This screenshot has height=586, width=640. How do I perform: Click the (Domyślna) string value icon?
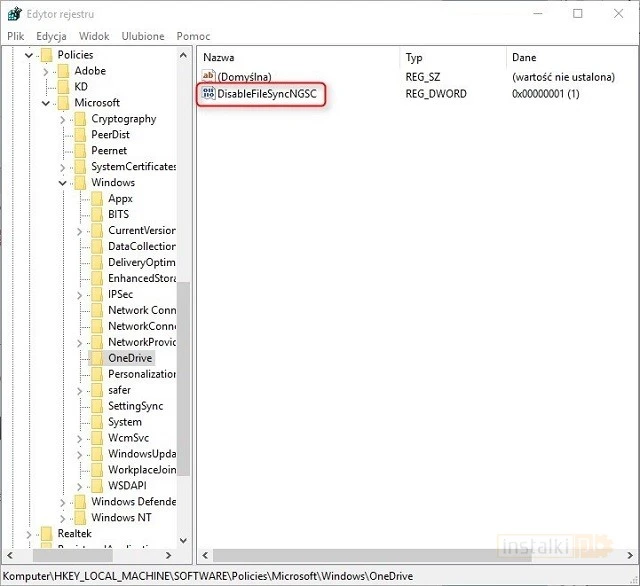click(x=208, y=77)
